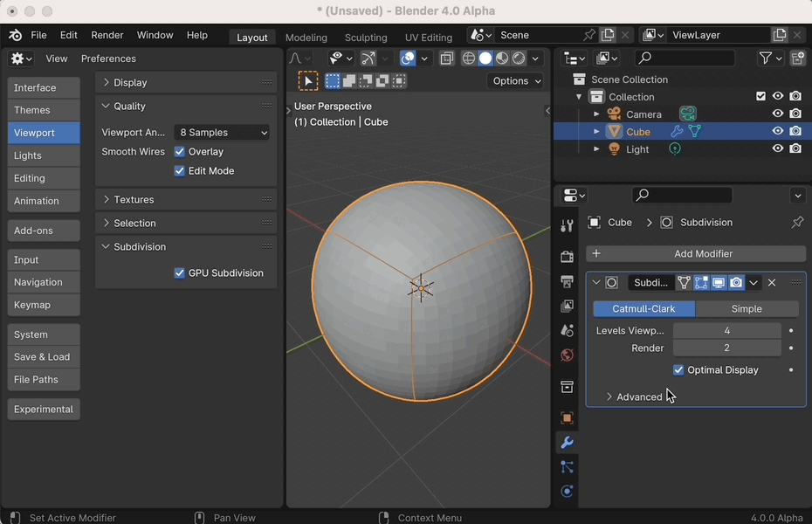
Task: Toggle X-ray in viewport header
Action: (x=447, y=59)
